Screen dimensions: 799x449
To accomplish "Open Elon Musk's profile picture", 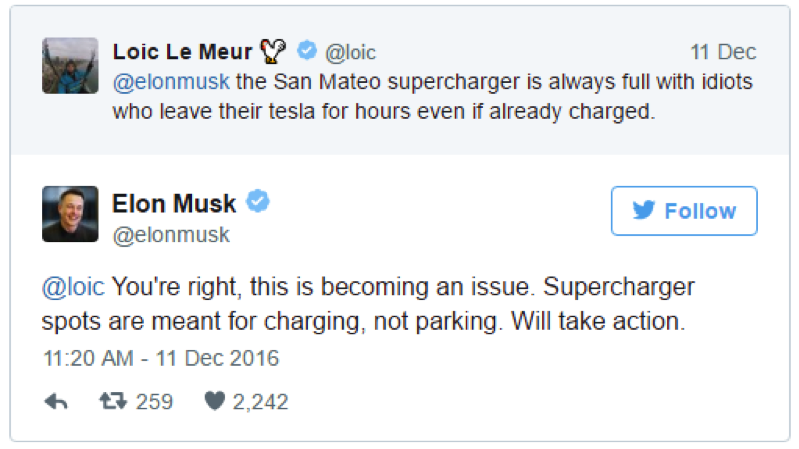I will click(x=70, y=214).
